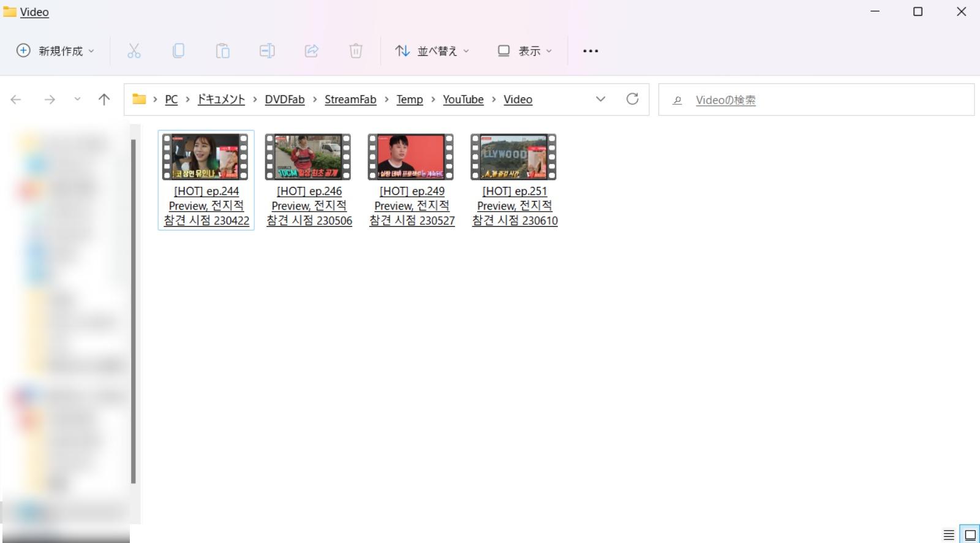Click the Video title folder icon
The height and width of the screenshot is (543, 980).
[x=9, y=12]
